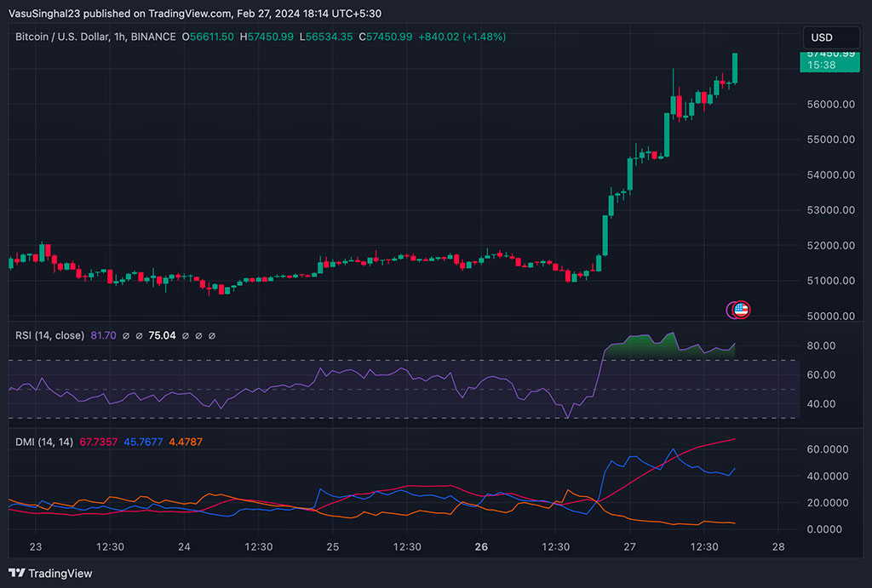Click the US flag economic event icon
The height and width of the screenshot is (588, 872).
coord(741,310)
